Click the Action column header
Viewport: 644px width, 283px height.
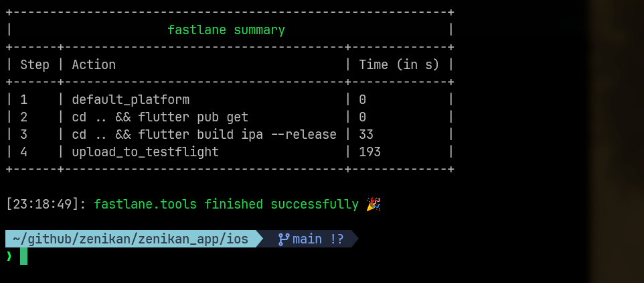tap(94, 64)
